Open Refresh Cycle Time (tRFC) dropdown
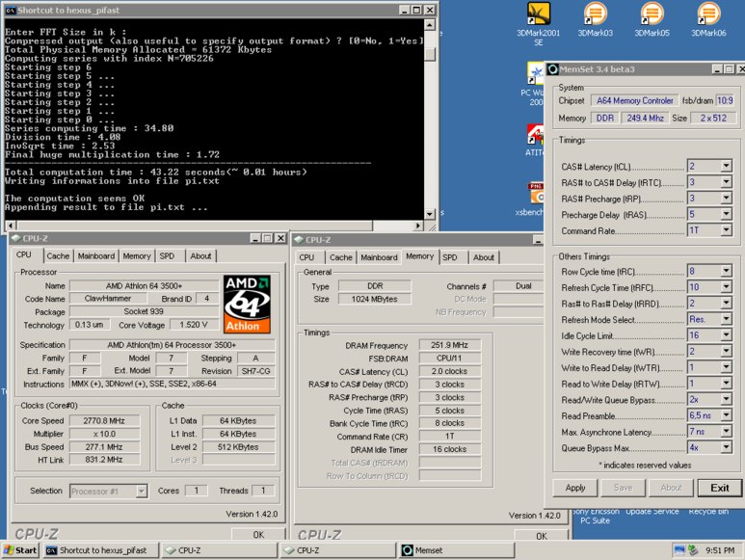 point(726,287)
